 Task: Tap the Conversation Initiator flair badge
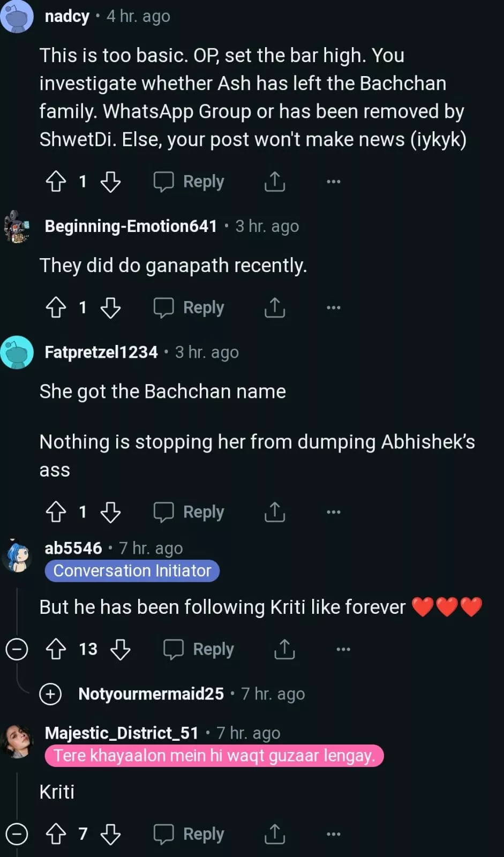pyautogui.click(x=132, y=571)
